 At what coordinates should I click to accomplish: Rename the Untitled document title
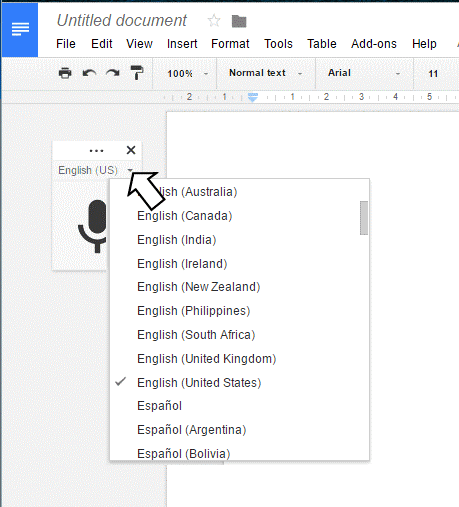122,20
